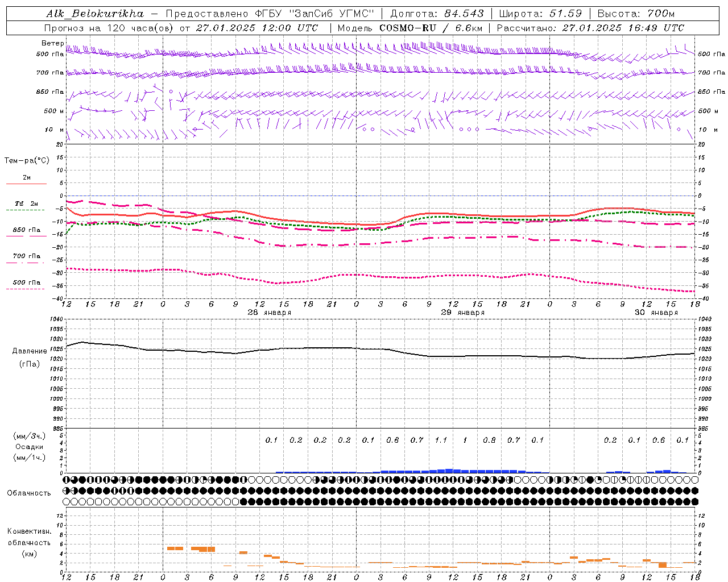Image resolution: width=728 pixels, height=582 pixels.
Task: Click the 10 м wind level label on left
Action: tap(55, 130)
